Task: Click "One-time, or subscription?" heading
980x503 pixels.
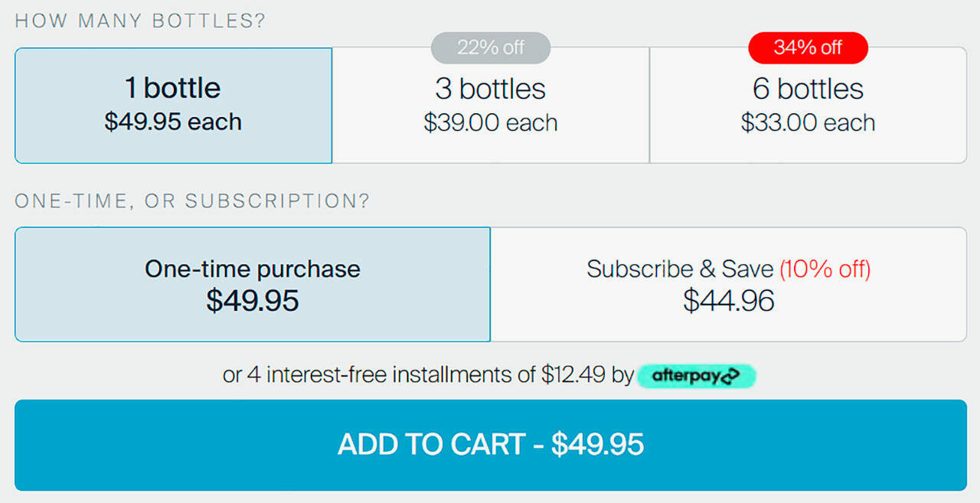Action: click(192, 201)
